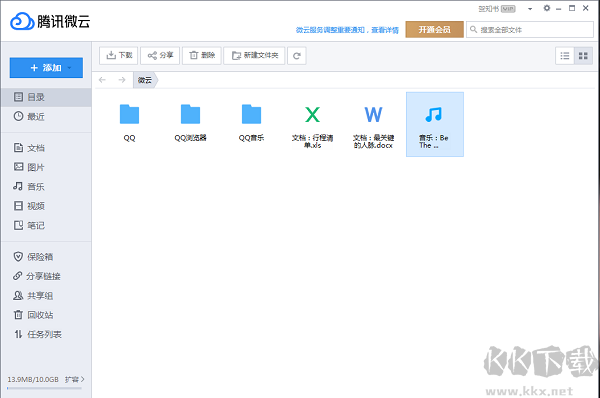Click the 13.9MB/10.0GB storage text
This screenshot has height=398, width=600.
33,379
